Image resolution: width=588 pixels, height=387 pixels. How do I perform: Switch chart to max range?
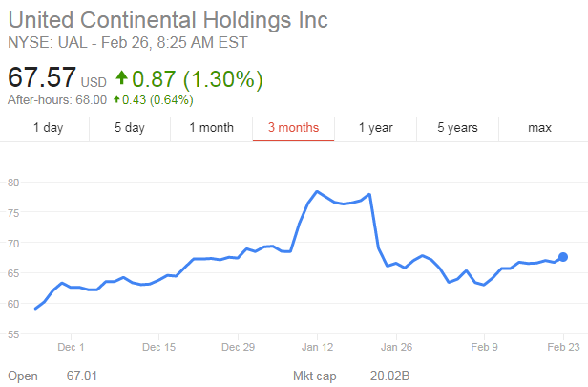[x=539, y=127]
